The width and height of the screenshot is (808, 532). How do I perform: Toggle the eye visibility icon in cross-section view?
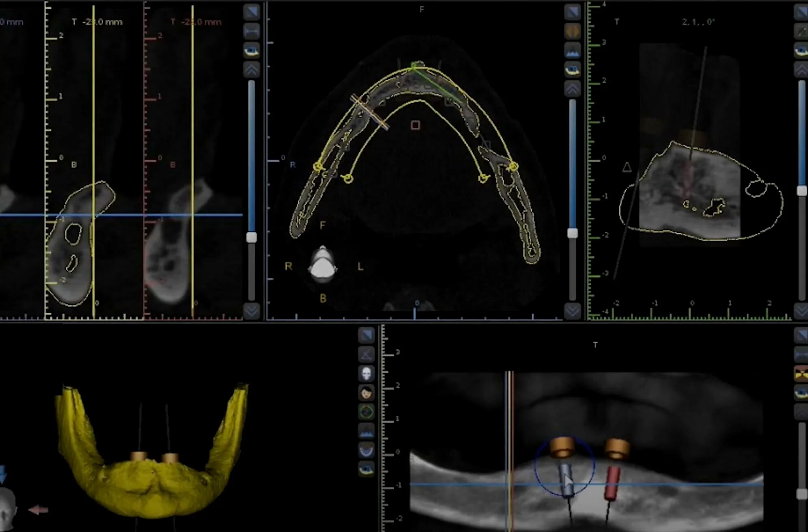(x=252, y=51)
